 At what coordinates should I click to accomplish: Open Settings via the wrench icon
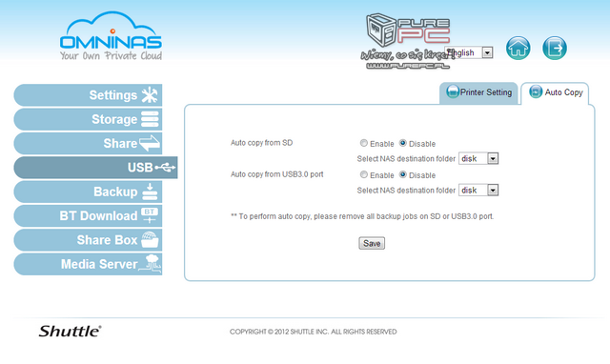150,95
